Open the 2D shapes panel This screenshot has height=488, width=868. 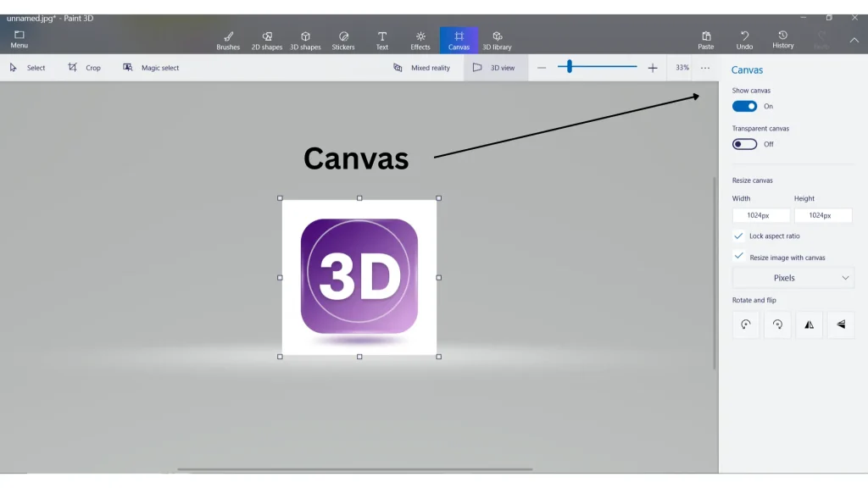click(266, 38)
